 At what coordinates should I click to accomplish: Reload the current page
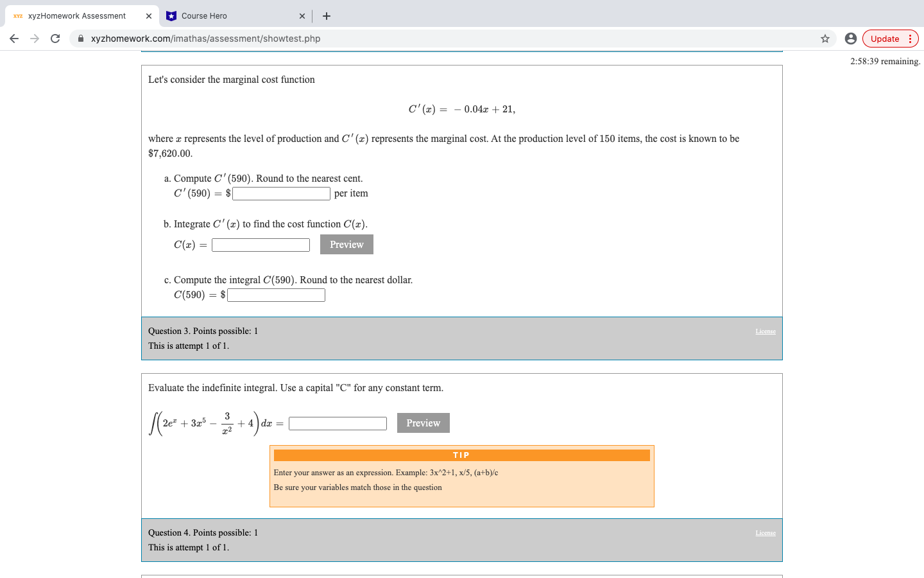coord(55,39)
